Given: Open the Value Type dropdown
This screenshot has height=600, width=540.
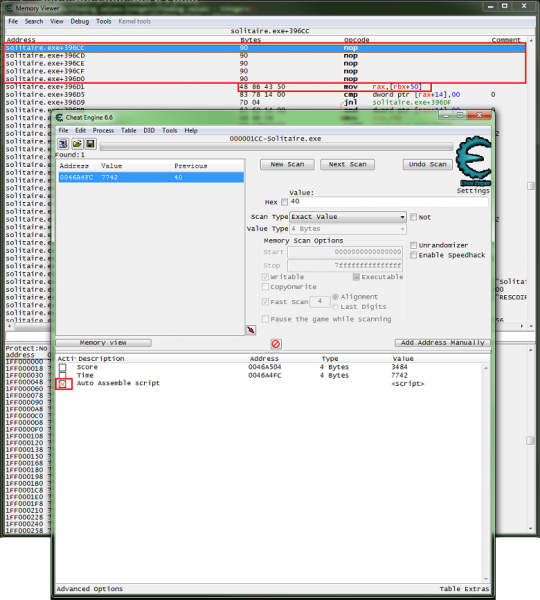Looking at the screenshot, I should click(348, 229).
